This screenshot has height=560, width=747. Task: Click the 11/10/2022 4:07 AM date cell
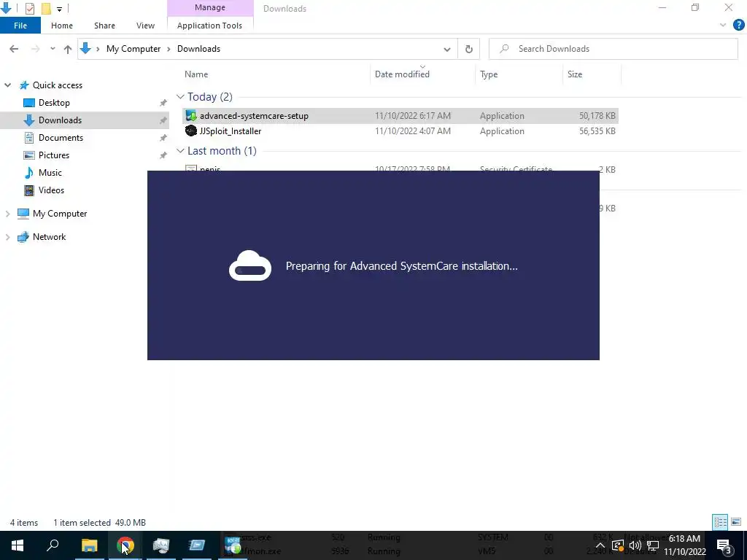coord(413,131)
